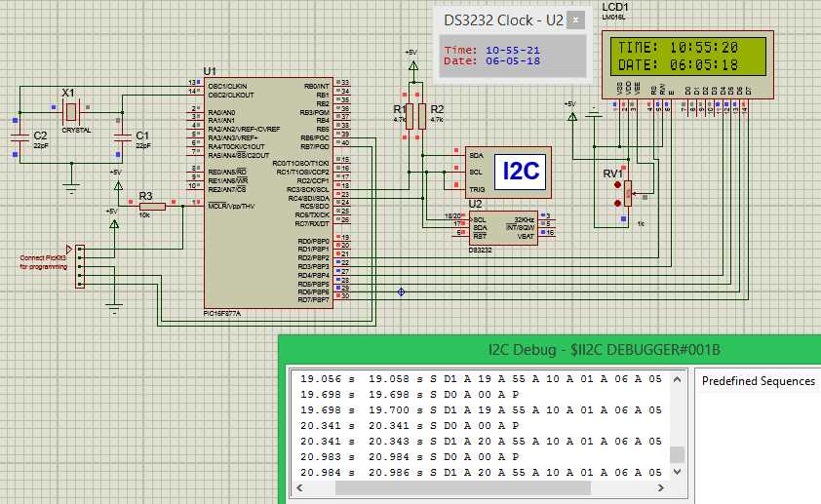Select pull-up resistor R1
The height and width of the screenshot is (504, 821).
410,116
